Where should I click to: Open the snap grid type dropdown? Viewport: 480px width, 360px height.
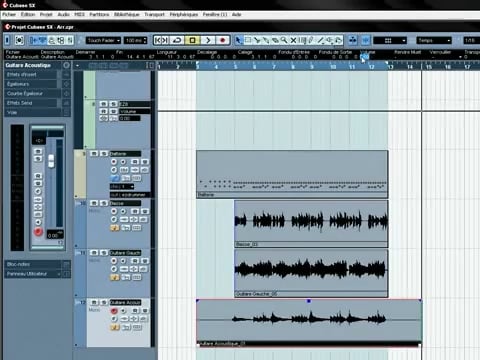point(390,40)
